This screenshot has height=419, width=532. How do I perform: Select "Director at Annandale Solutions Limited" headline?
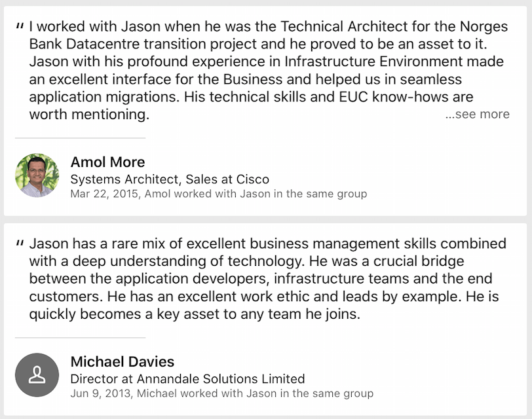(187, 378)
